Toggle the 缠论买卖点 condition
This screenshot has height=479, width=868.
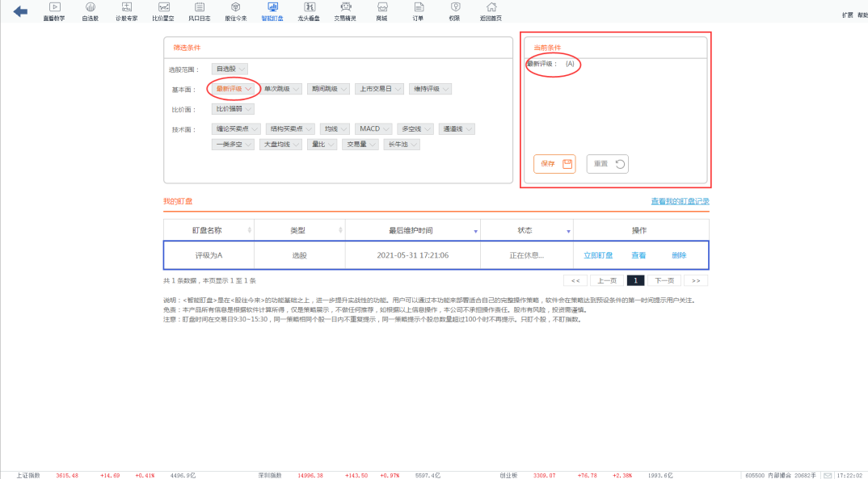pos(237,128)
